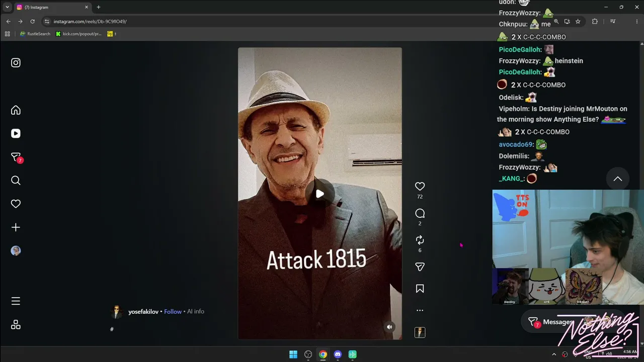Open the More hamburger menu
Viewport: 644px width, 362px height.
click(x=16, y=301)
